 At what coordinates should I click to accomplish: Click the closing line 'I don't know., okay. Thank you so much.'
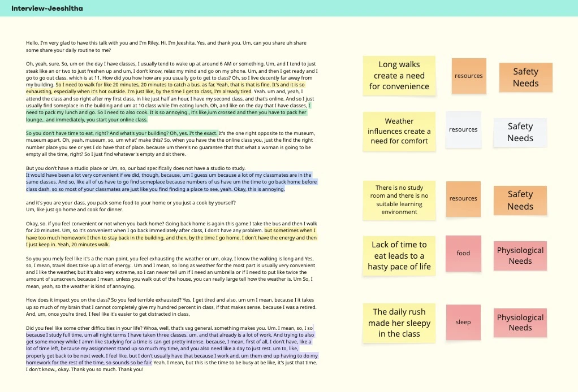(x=84, y=369)
